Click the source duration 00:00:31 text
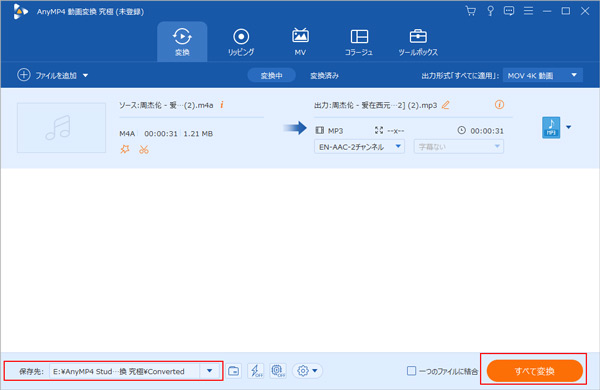Image resolution: width=600 pixels, height=390 pixels. click(161, 134)
